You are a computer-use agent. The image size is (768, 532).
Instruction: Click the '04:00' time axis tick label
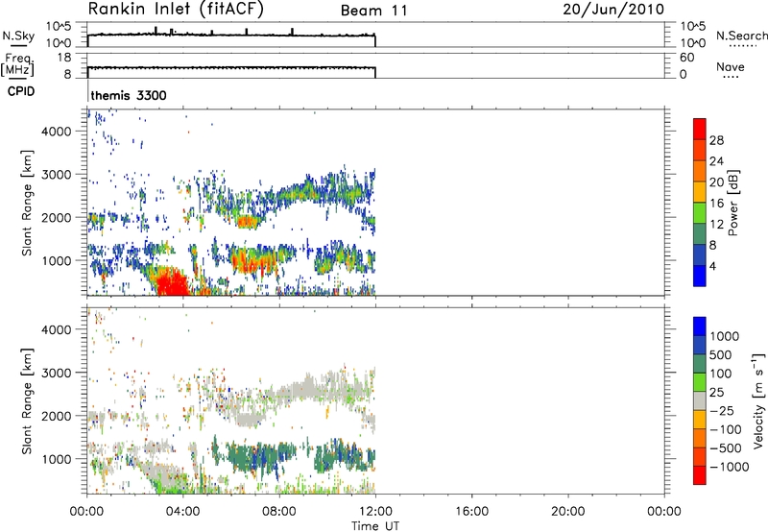(182, 512)
